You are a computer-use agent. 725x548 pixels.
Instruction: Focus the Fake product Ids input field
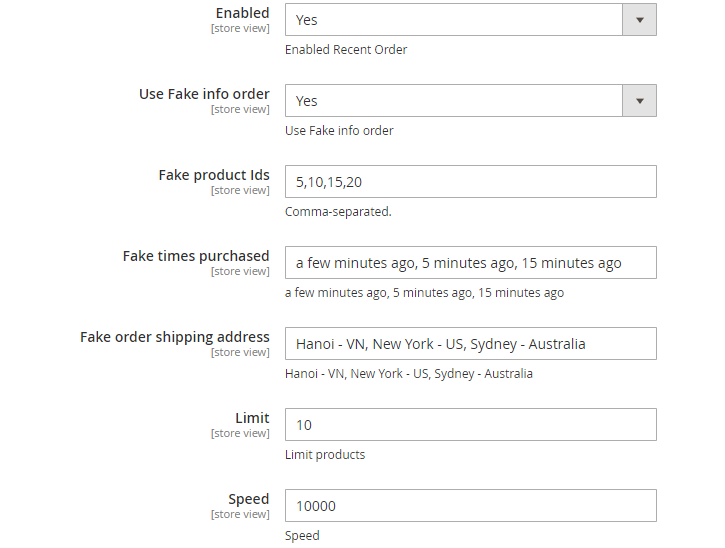pos(470,182)
